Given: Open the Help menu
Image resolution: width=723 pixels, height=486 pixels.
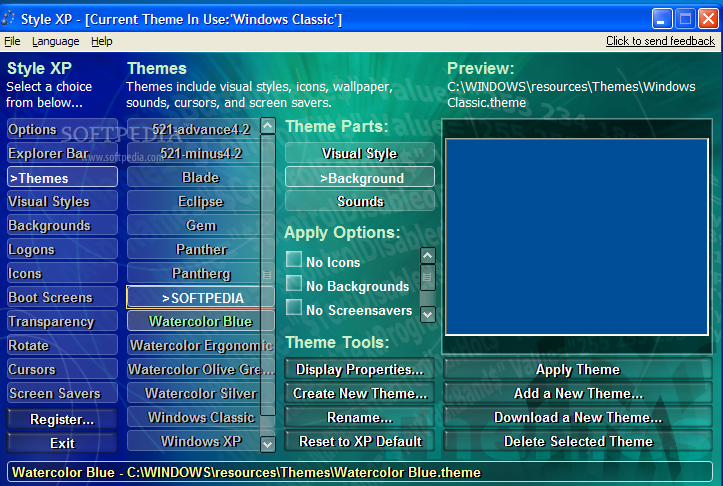Looking at the screenshot, I should pyautogui.click(x=101, y=41).
